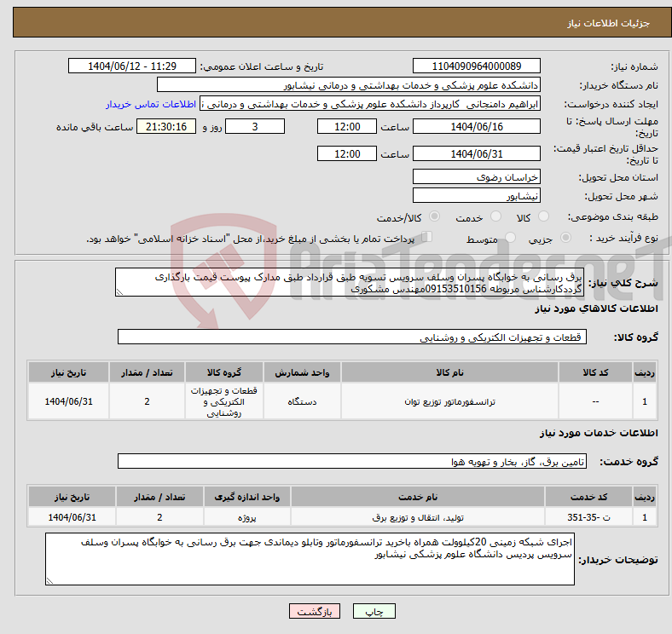The height and width of the screenshot is (634, 672).
Task: Select the کالا radio button
Action: click(x=543, y=216)
